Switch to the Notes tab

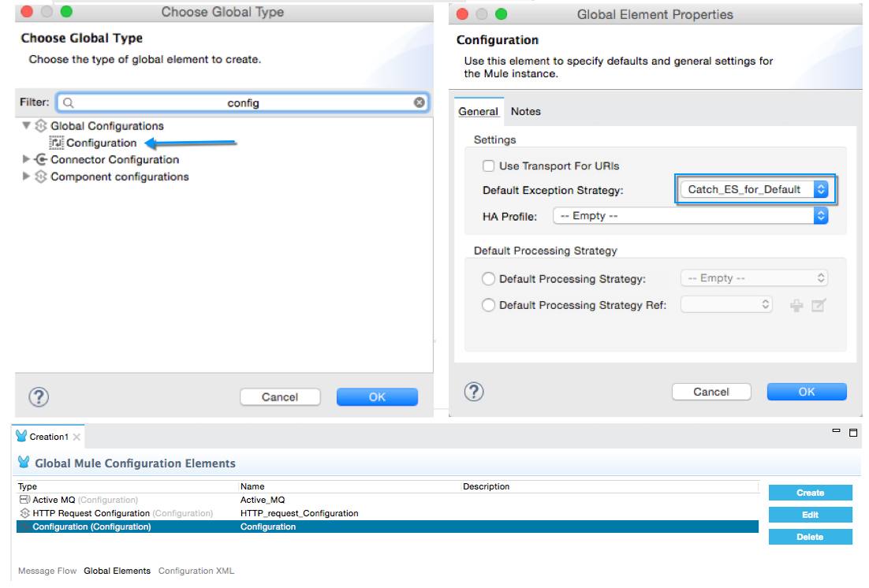point(526,111)
